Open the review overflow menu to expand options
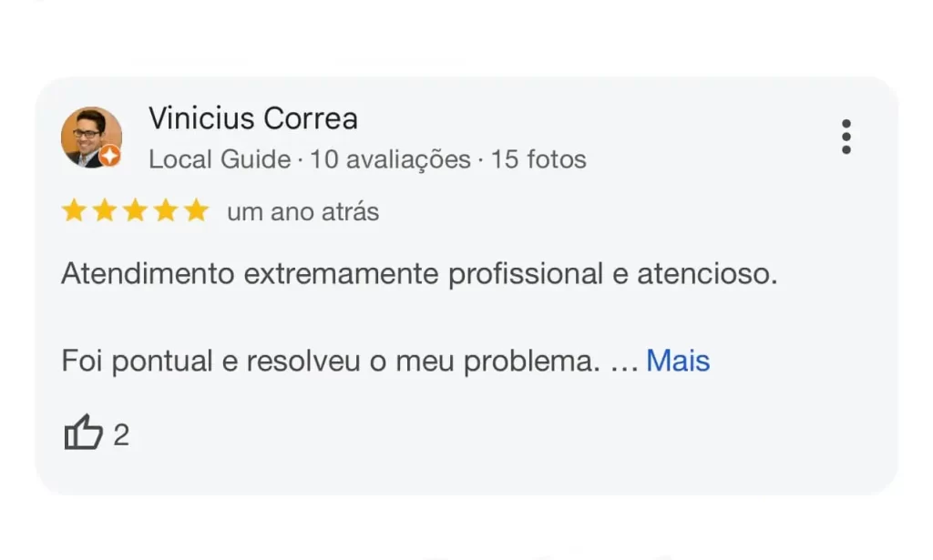This screenshot has width=933, height=560. (x=846, y=134)
